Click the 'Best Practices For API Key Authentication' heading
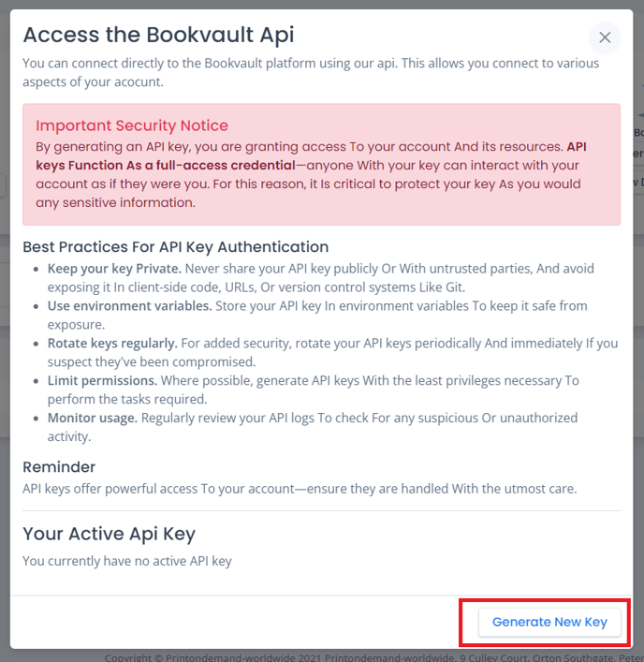Screen dimensions: 644x662 [176, 247]
